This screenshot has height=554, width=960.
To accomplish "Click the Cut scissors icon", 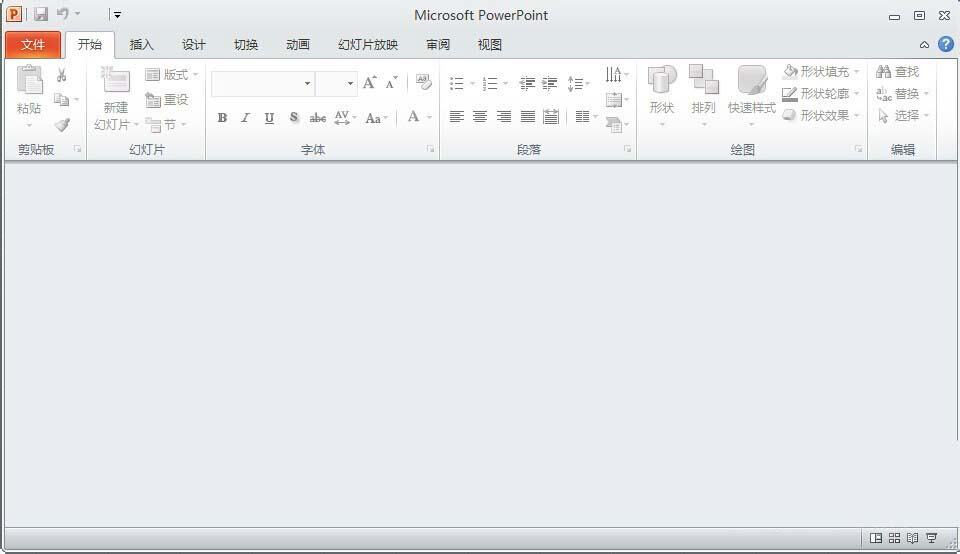I will tap(62, 75).
